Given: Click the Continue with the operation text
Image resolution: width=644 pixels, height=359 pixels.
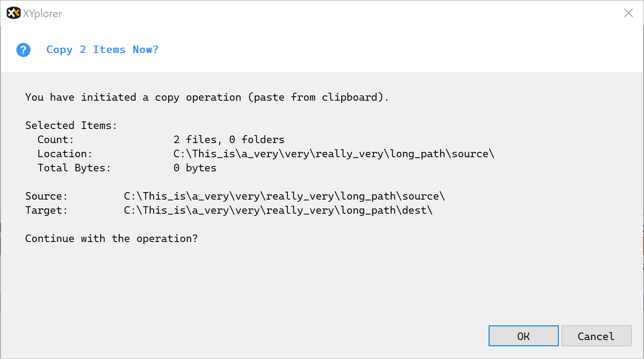Looking at the screenshot, I should 111,238.
